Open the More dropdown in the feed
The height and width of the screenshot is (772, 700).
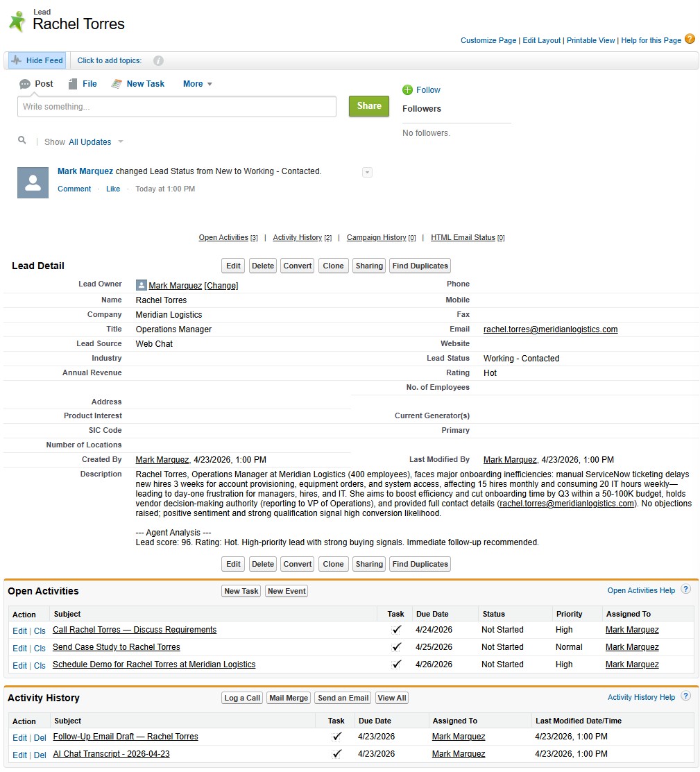(197, 83)
